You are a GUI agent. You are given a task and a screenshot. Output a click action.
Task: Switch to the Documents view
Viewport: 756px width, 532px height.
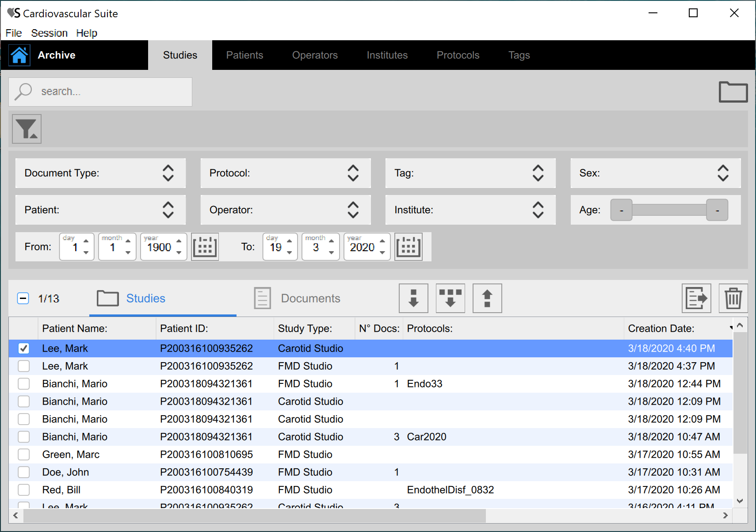(x=297, y=299)
